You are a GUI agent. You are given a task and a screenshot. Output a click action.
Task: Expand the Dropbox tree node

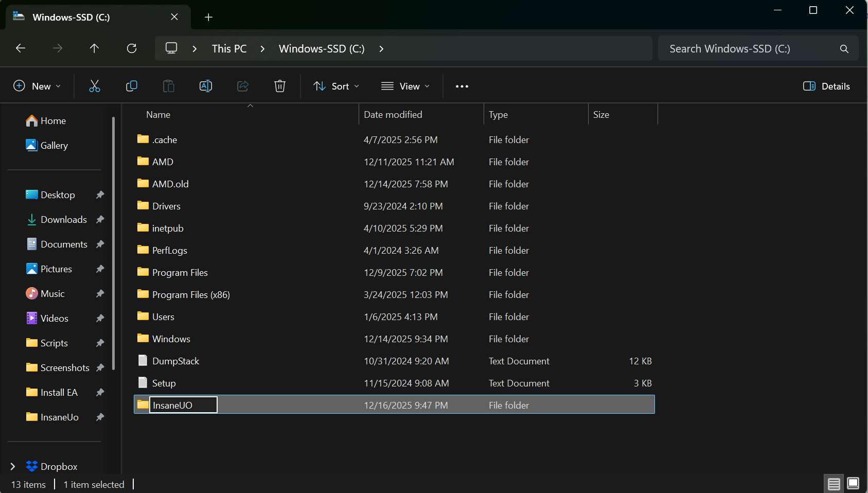click(13, 466)
